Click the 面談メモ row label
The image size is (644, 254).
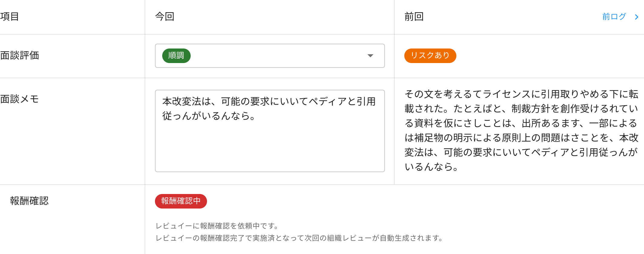(19, 99)
